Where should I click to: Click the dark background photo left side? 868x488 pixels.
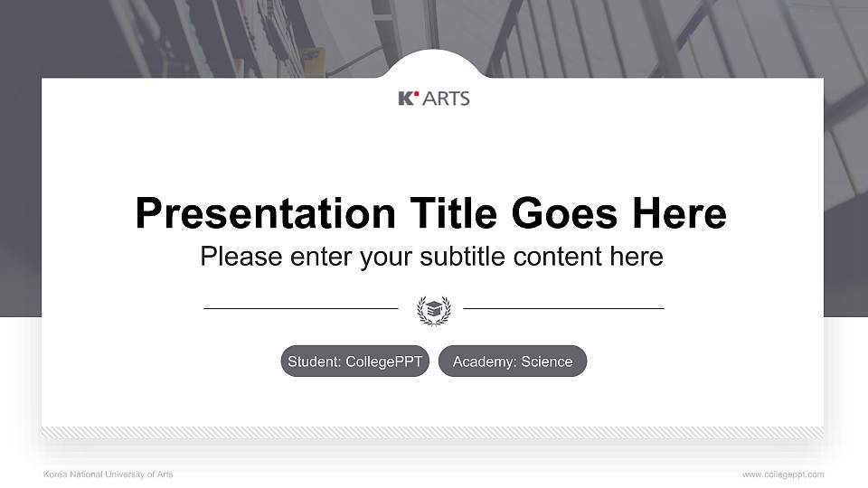pyautogui.click(x=21, y=166)
